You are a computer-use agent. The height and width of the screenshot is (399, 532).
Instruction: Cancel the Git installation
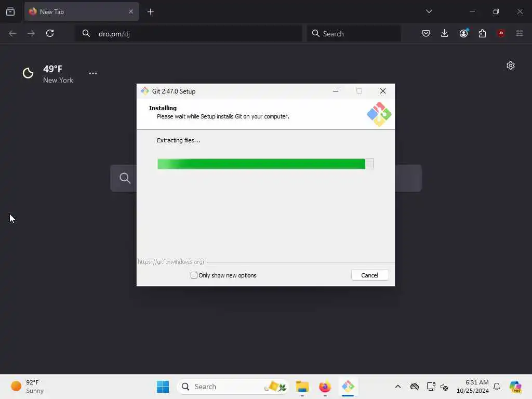coord(370,275)
